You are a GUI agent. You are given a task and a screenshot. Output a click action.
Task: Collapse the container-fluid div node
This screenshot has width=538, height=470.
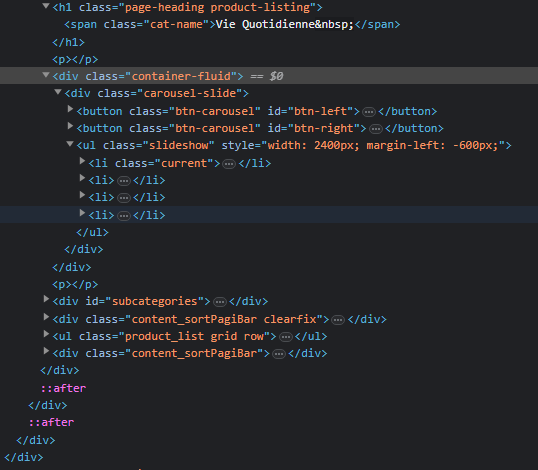pyautogui.click(x=46, y=74)
